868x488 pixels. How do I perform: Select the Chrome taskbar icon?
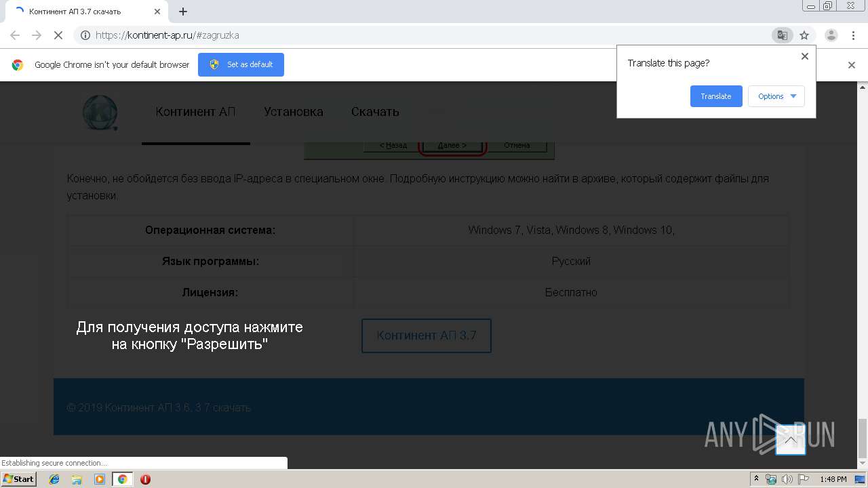click(x=122, y=479)
